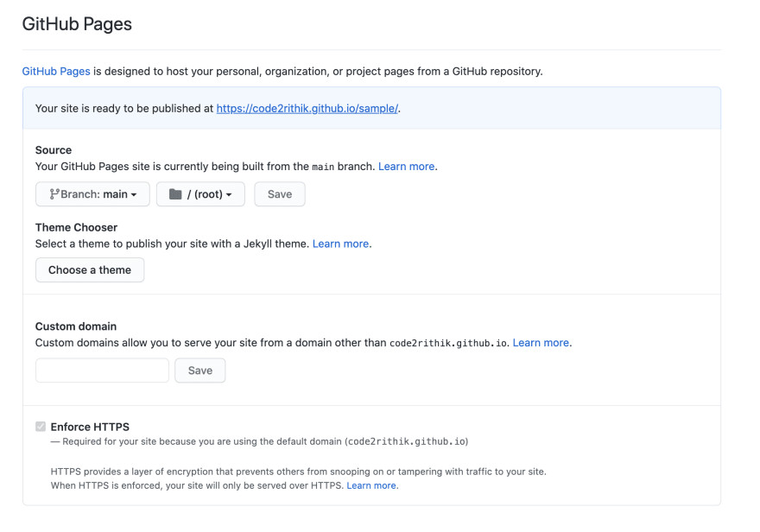760x532 pixels.
Task: Save the source branch settings
Action: pos(280,194)
